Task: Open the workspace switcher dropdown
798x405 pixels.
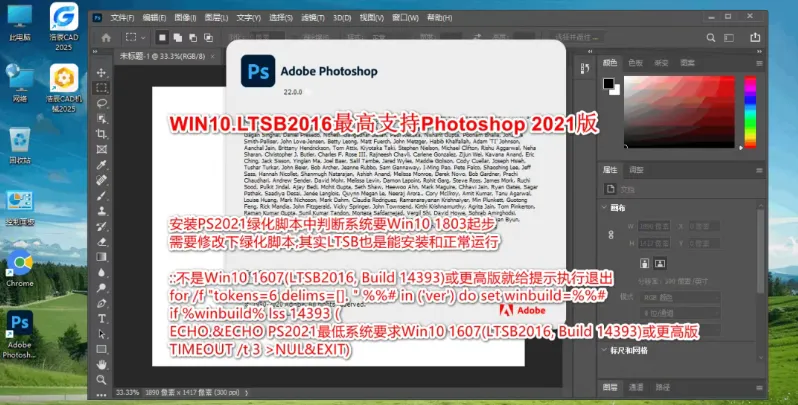Action: [729, 38]
